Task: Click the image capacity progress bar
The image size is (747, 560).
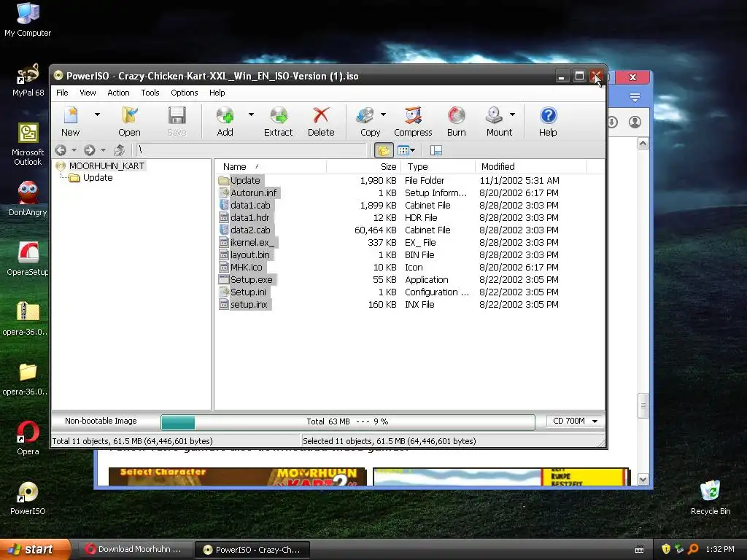Action: (x=347, y=422)
